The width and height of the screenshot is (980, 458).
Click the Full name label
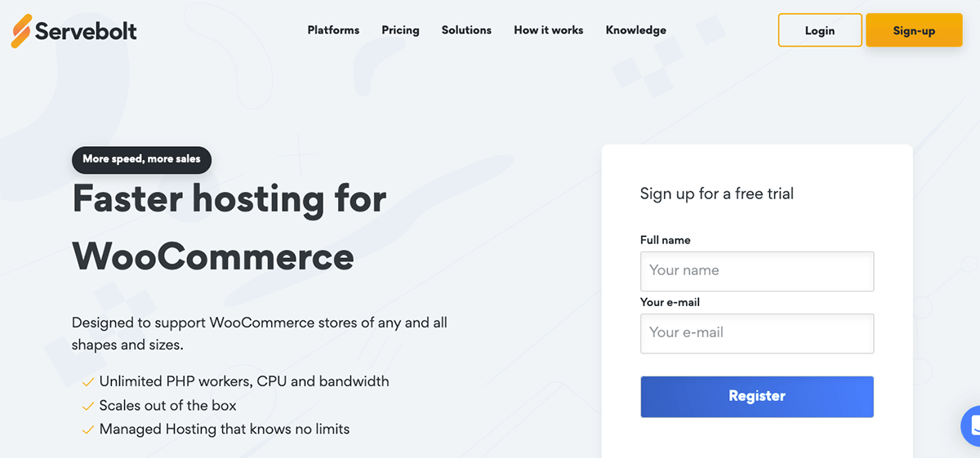click(665, 240)
